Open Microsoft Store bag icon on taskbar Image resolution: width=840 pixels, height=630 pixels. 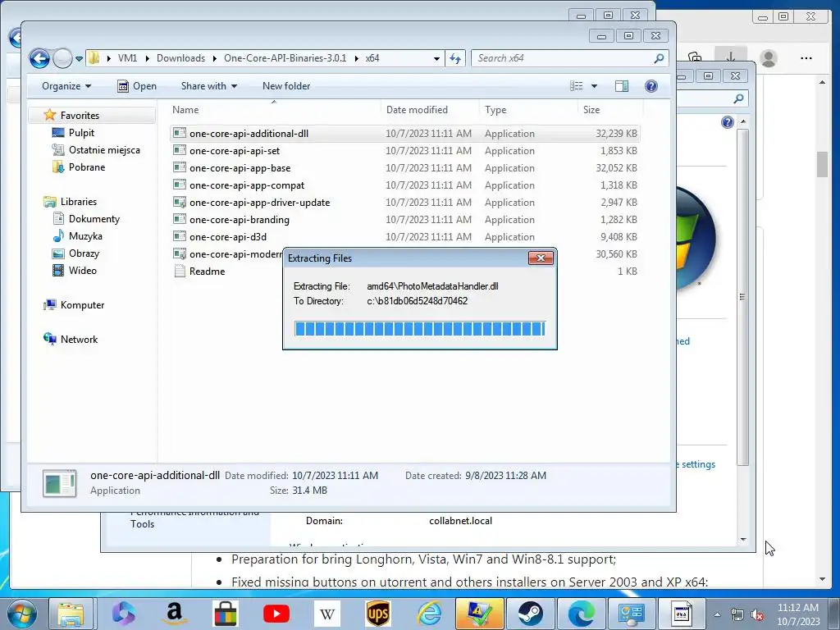pos(226,614)
